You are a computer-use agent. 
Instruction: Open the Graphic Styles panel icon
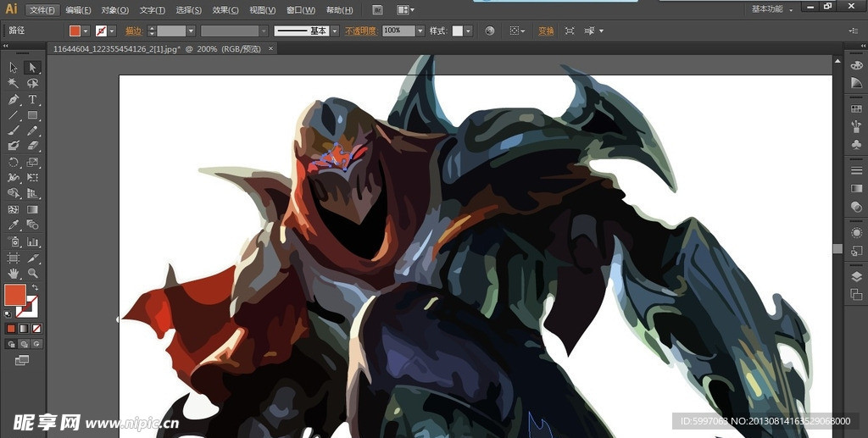pyautogui.click(x=856, y=251)
